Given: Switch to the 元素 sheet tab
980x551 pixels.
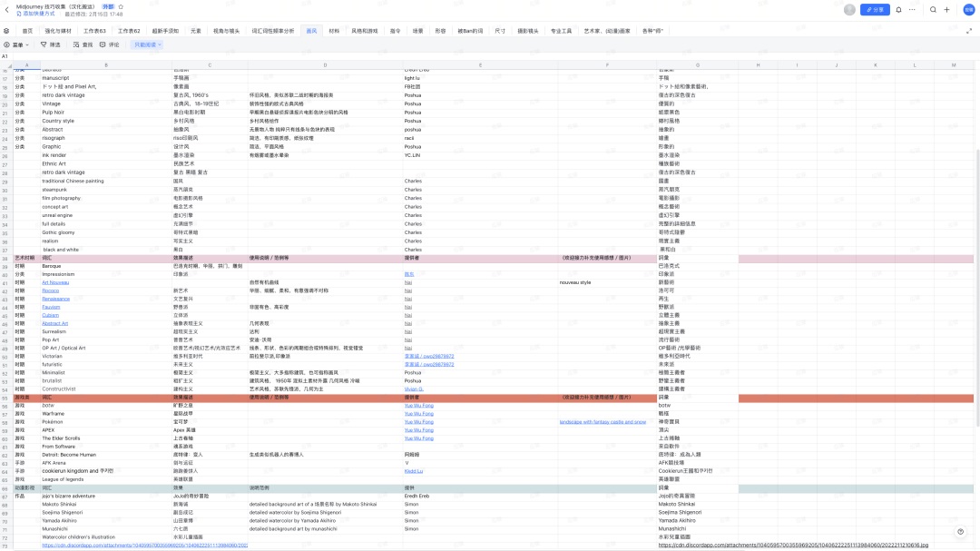Looking at the screenshot, I should (196, 31).
